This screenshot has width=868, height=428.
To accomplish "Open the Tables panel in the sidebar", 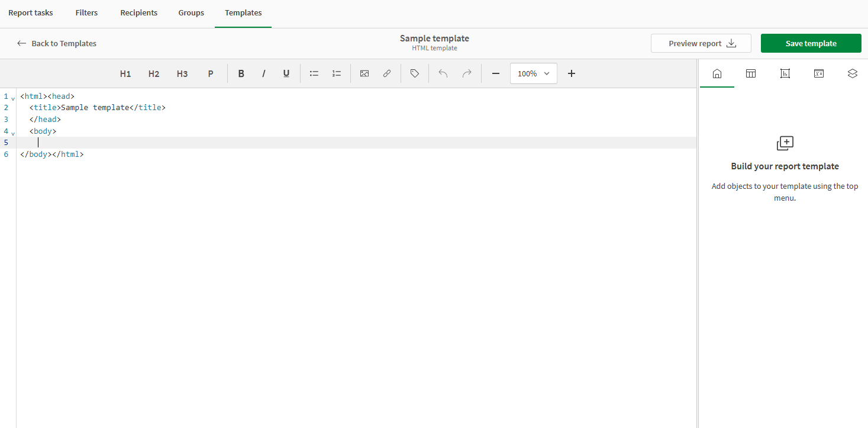I will [750, 73].
